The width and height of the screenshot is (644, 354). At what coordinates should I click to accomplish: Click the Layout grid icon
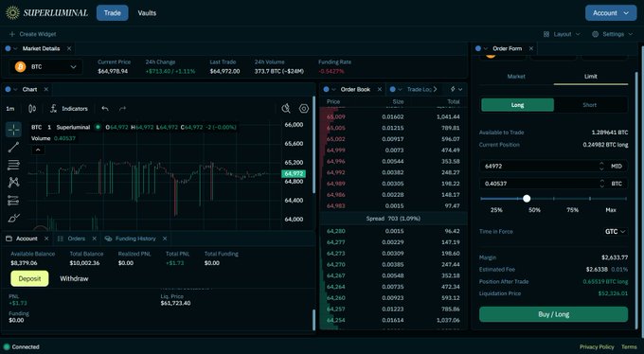tap(546, 34)
